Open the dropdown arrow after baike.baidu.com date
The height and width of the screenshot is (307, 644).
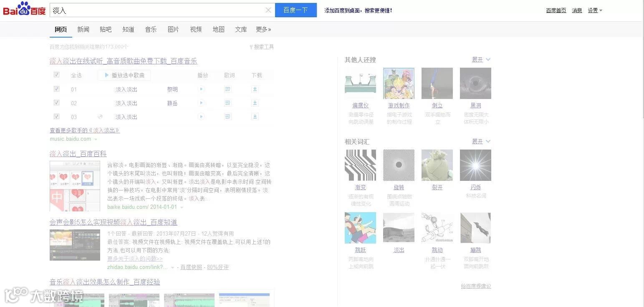click(182, 208)
